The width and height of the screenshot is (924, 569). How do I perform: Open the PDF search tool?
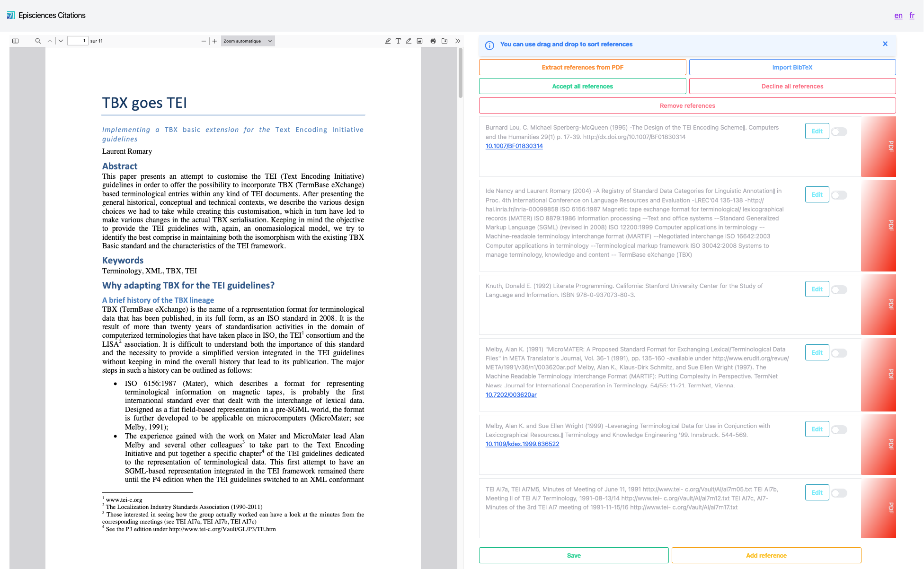[x=38, y=41]
